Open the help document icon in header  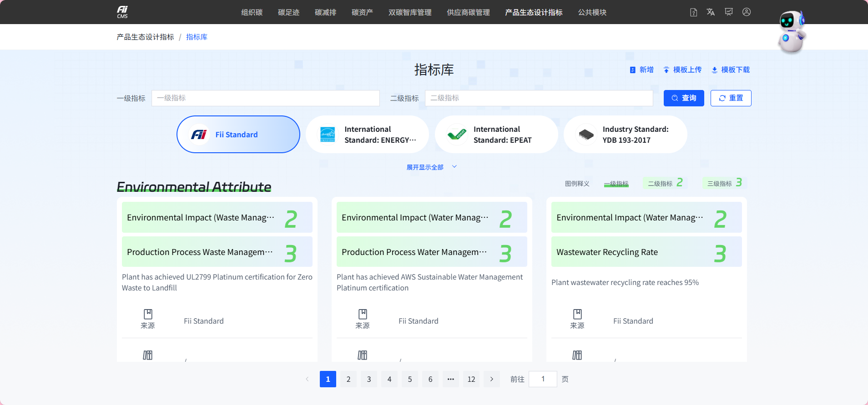[x=693, y=12]
